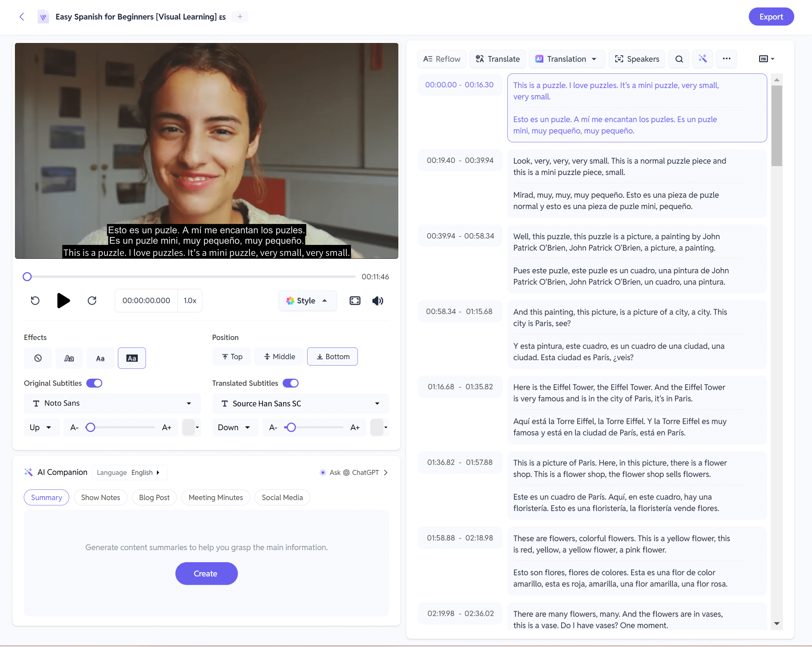The image size is (812, 647).
Task: Set subtitle position to Top
Action: click(231, 356)
